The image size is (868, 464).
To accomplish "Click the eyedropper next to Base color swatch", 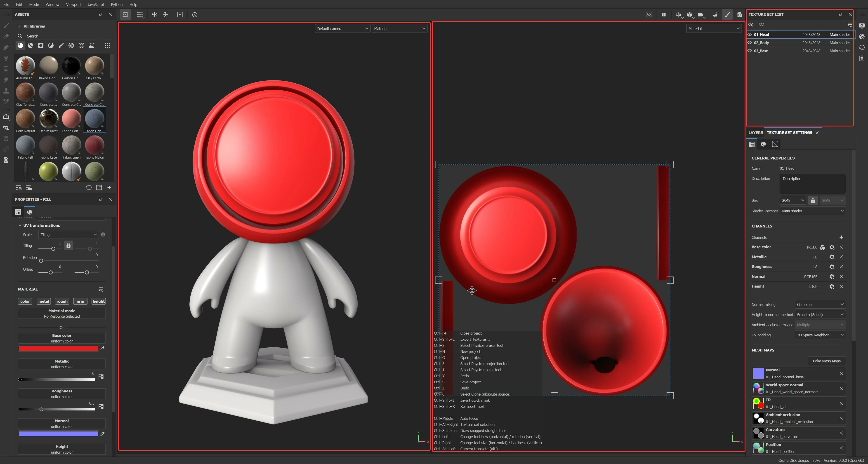I will [x=102, y=349].
